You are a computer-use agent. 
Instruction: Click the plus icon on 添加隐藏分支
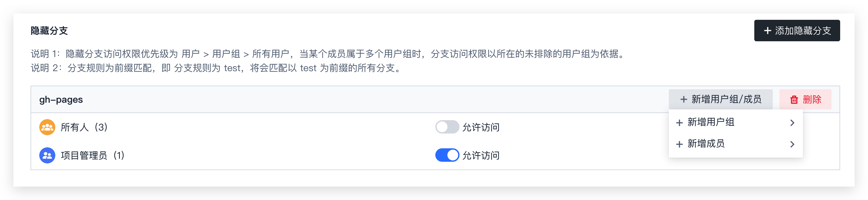click(x=767, y=31)
